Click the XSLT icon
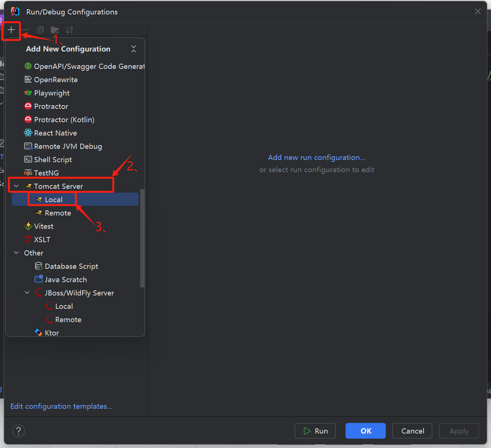 point(28,240)
